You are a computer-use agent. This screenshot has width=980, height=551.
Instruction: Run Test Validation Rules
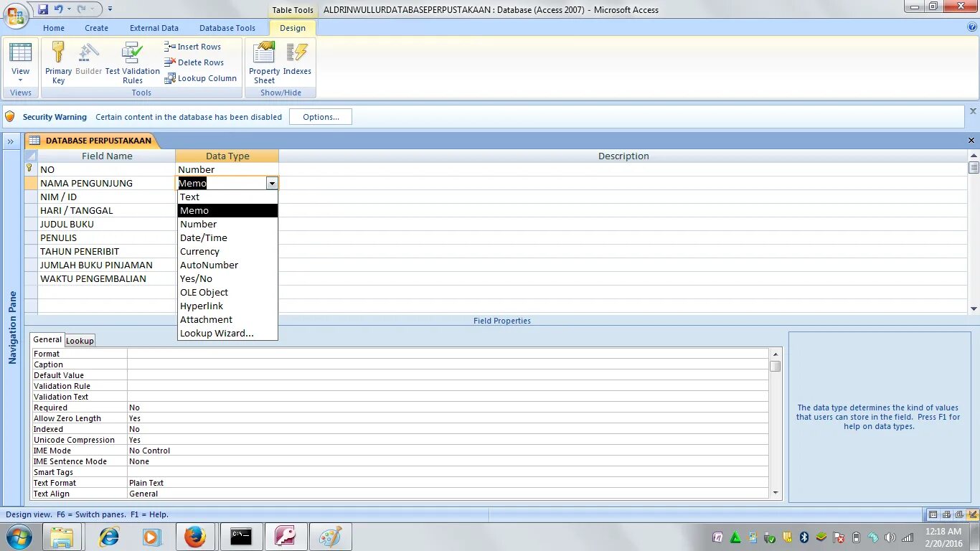132,62
